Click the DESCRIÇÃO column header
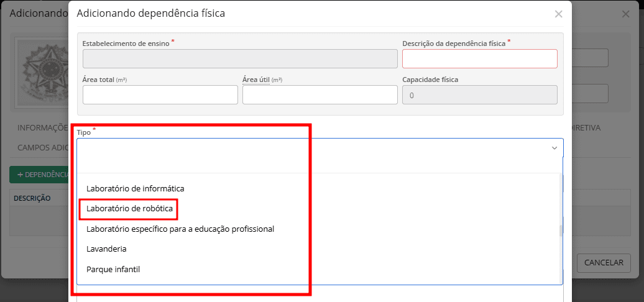Viewport: 644px width, 302px height. (x=32, y=198)
